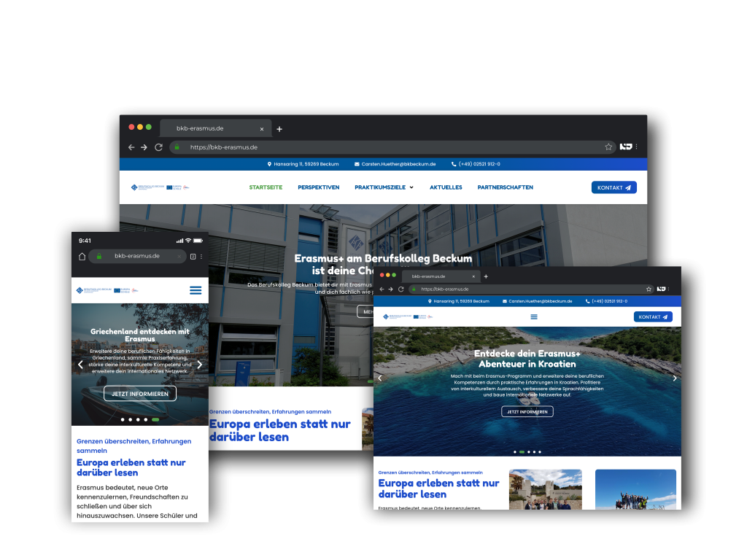
Task: Click the Berufskolleg Beckum logo in the large browser
Action: pyautogui.click(x=160, y=187)
